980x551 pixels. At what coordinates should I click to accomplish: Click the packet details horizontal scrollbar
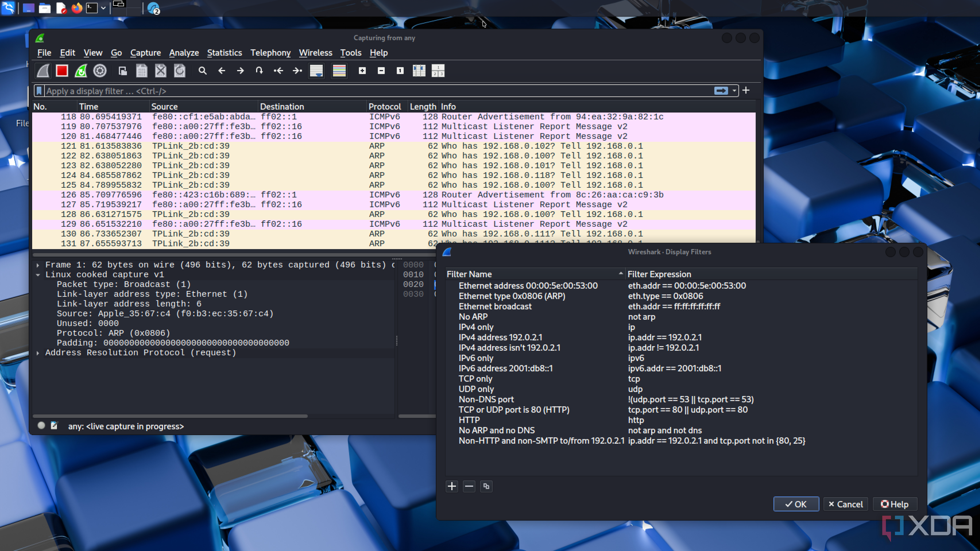170,416
